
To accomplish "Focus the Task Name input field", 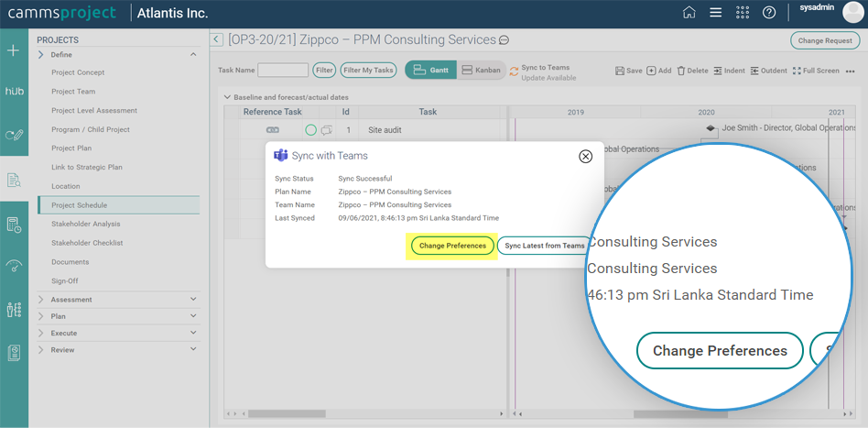I will pos(283,71).
